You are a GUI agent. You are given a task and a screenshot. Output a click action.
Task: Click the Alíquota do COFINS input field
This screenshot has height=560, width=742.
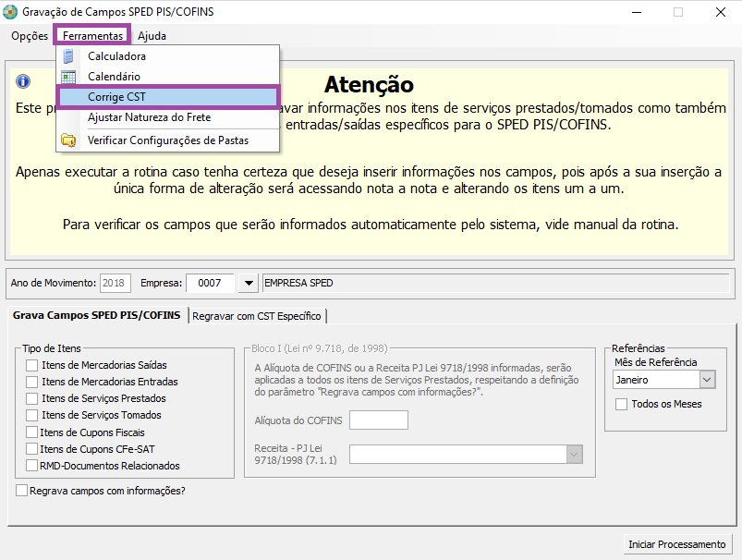379,420
